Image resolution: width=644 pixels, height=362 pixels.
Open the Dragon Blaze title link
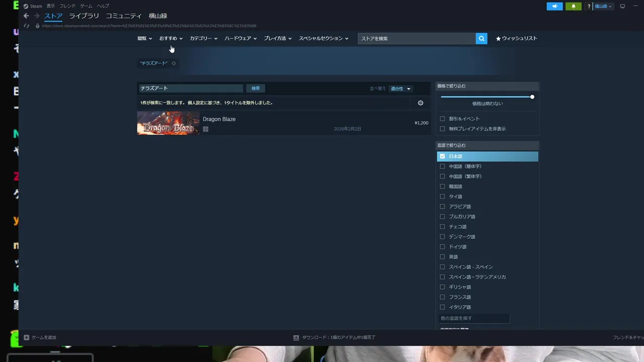click(219, 119)
